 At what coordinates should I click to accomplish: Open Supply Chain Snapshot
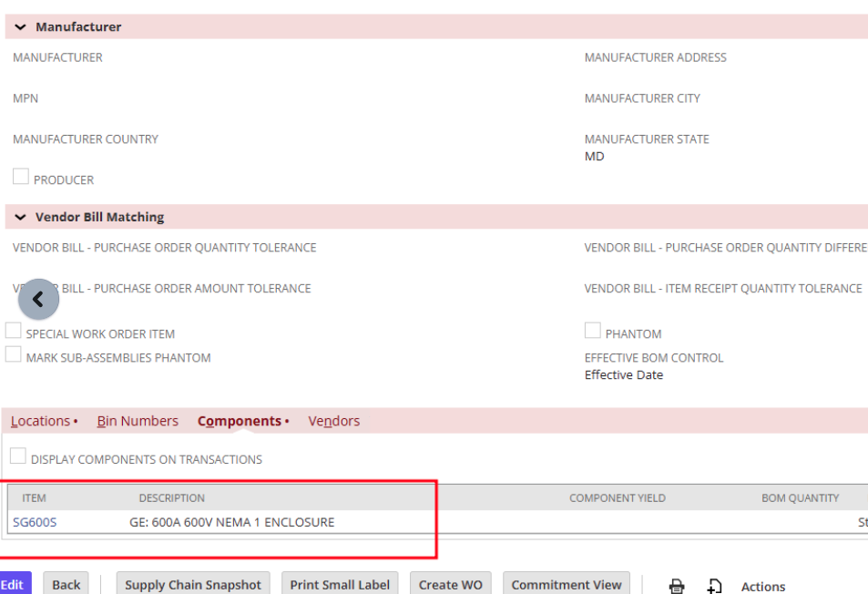pos(193,585)
